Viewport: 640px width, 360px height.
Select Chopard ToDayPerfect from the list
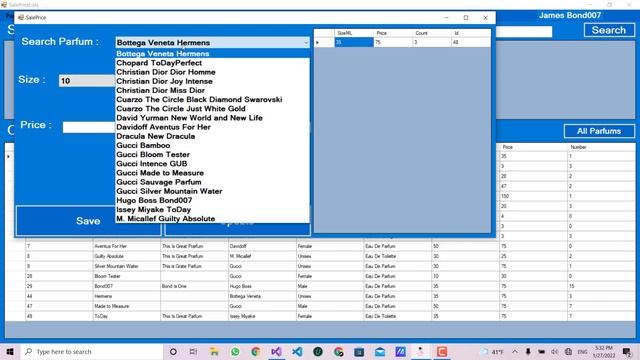212,63
